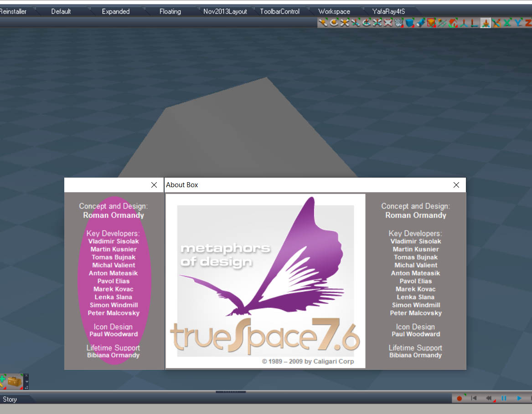Click the crossed orange-green axes icon

(x=496, y=23)
